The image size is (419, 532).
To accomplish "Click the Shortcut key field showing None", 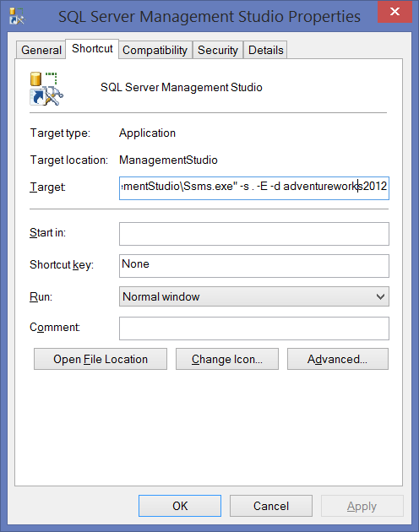I will click(254, 266).
